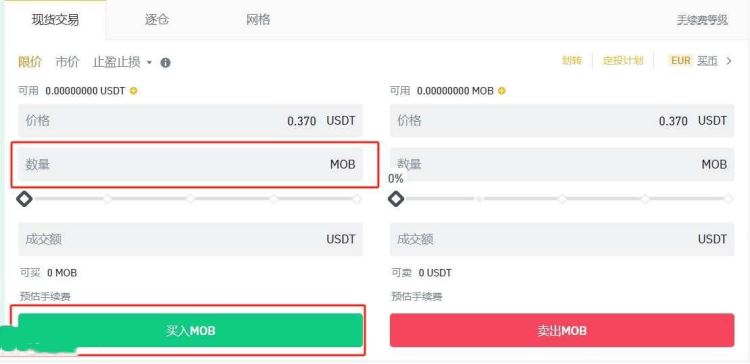The image size is (750, 364).
Task: Open the 现货交易 tab
Action: [x=55, y=20]
